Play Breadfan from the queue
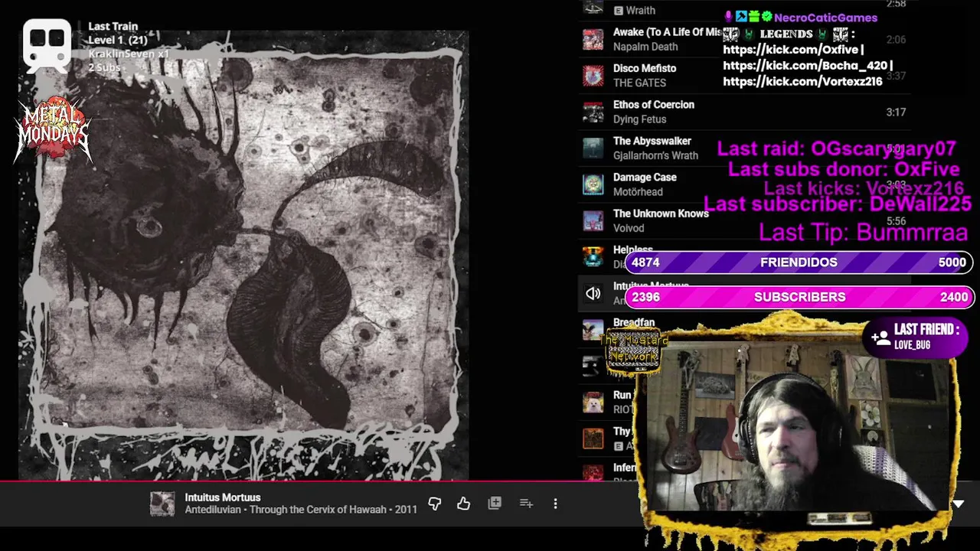This screenshot has height=551, width=980. tap(634, 323)
